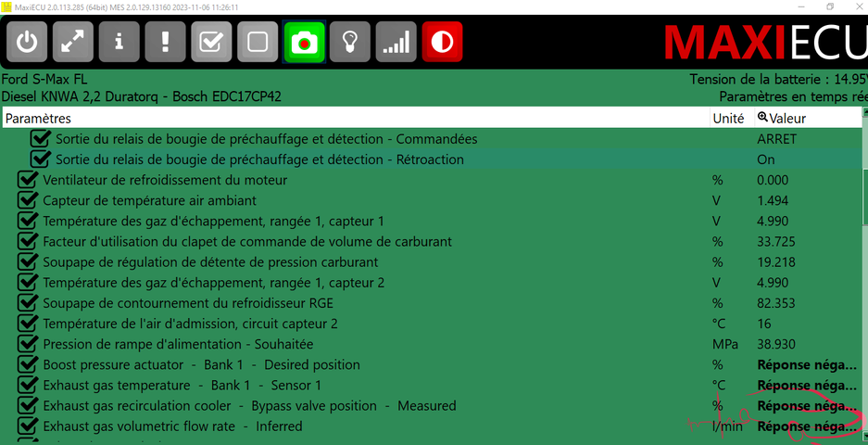Select the 19.218 percent value
868x445 pixels.
[775, 262]
